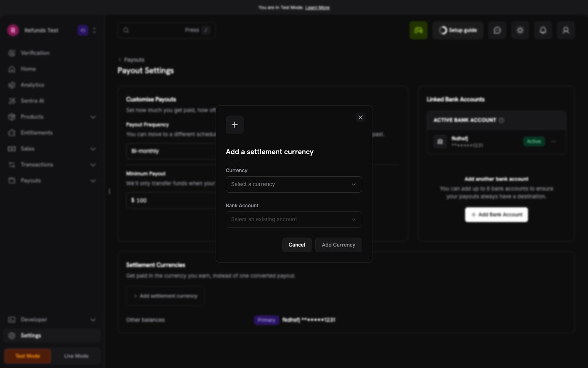The height and width of the screenshot is (368, 588).
Task: Click the Verification sidebar icon
Action: coord(12,53)
